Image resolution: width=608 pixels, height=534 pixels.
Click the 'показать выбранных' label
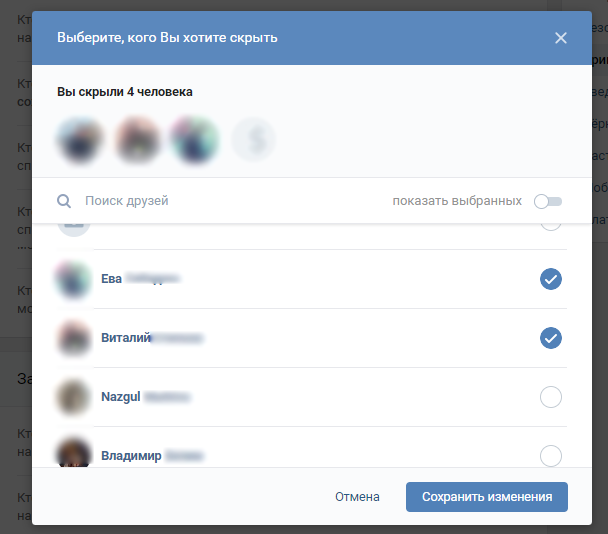coord(457,201)
